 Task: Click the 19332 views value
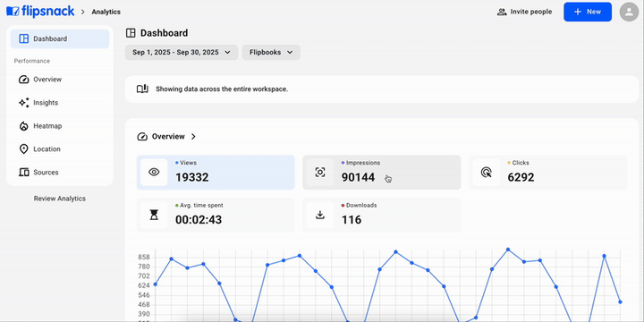click(x=192, y=177)
